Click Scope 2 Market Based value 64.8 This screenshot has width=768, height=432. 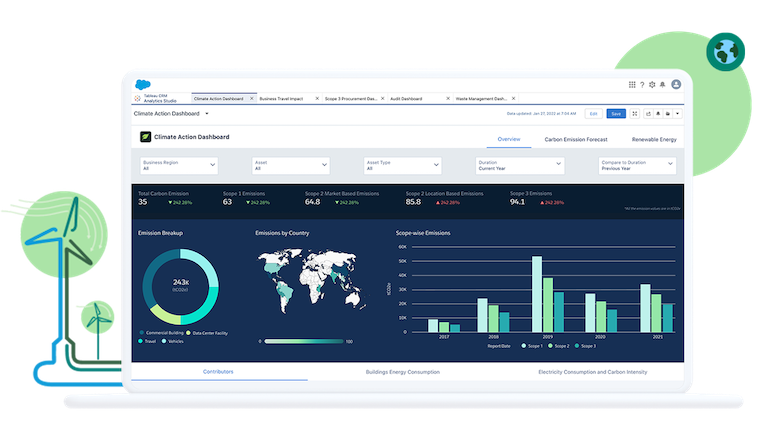312,202
